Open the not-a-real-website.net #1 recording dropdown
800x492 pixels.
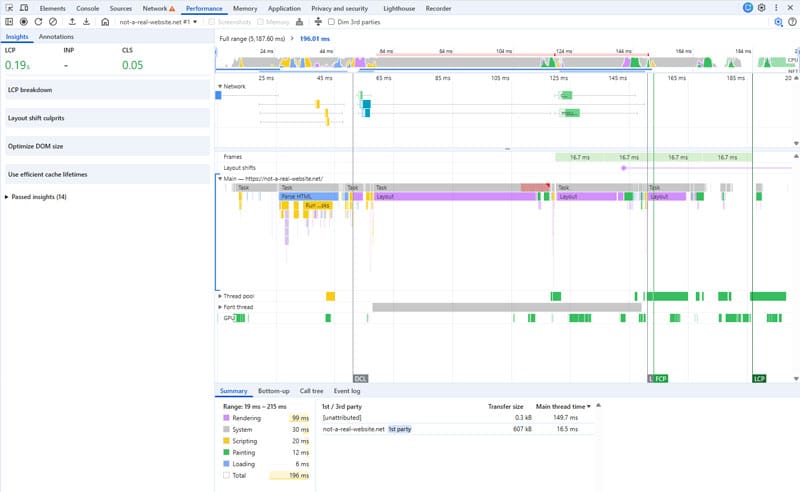tap(158, 22)
